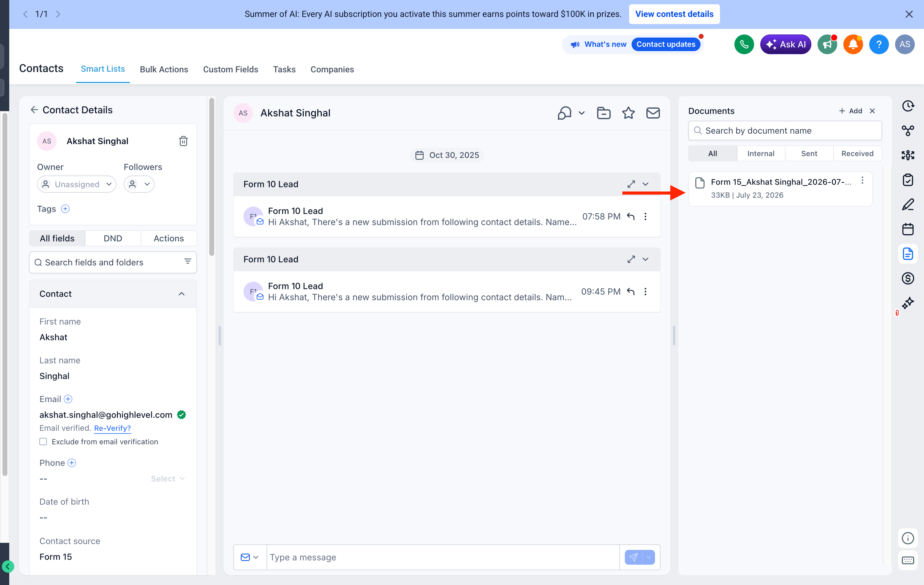This screenshot has height=585, width=924.
Task: Switch to the Smart Lists tab
Action: 102,69
